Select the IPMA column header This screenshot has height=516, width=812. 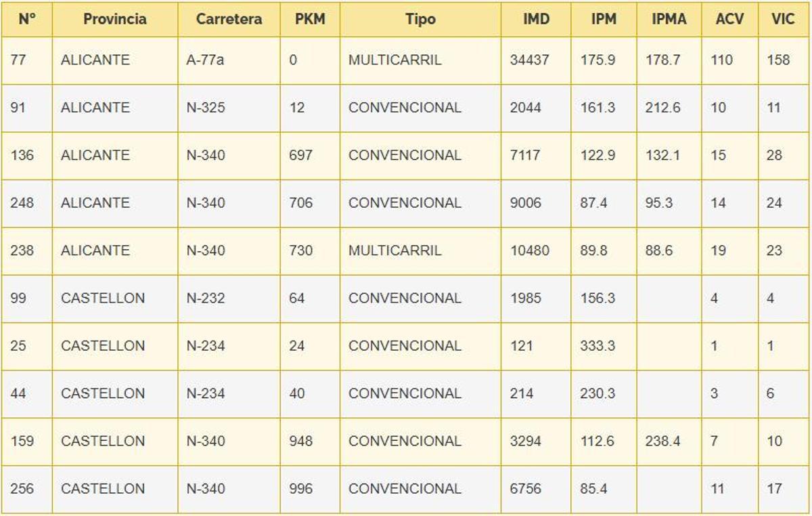669,19
